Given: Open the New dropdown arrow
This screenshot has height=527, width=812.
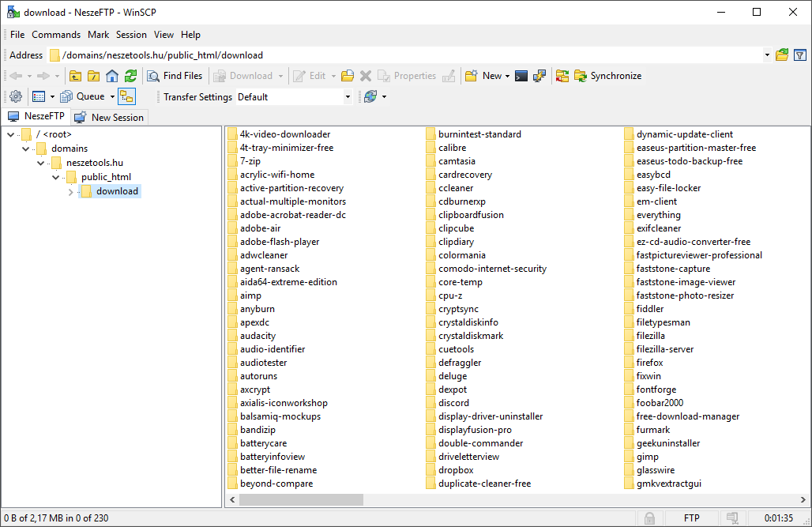Looking at the screenshot, I should click(x=507, y=76).
